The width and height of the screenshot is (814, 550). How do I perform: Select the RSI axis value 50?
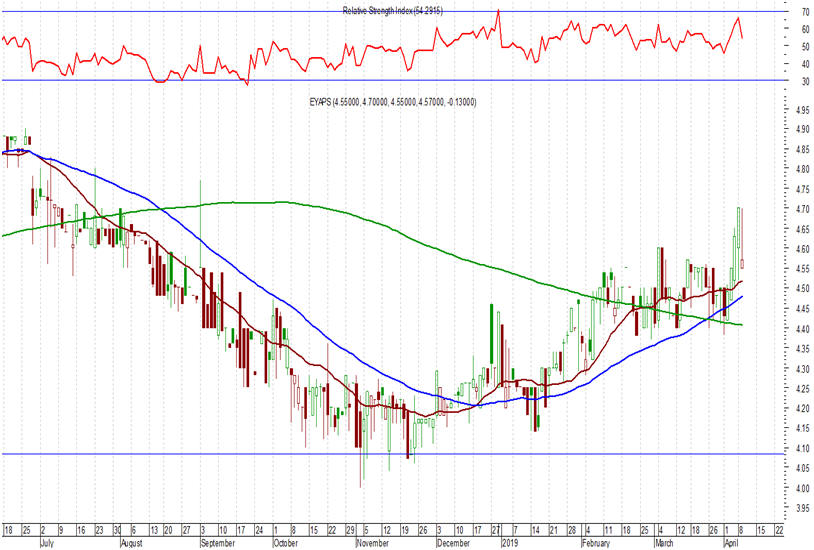click(805, 47)
